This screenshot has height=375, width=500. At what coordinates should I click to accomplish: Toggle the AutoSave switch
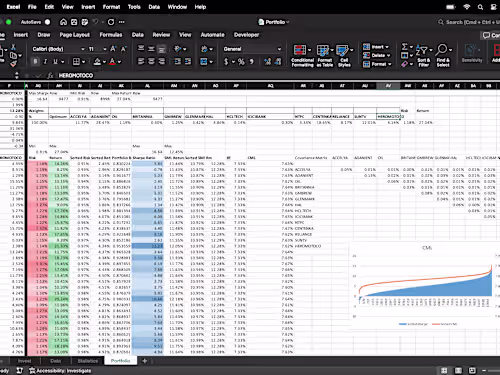47,22
